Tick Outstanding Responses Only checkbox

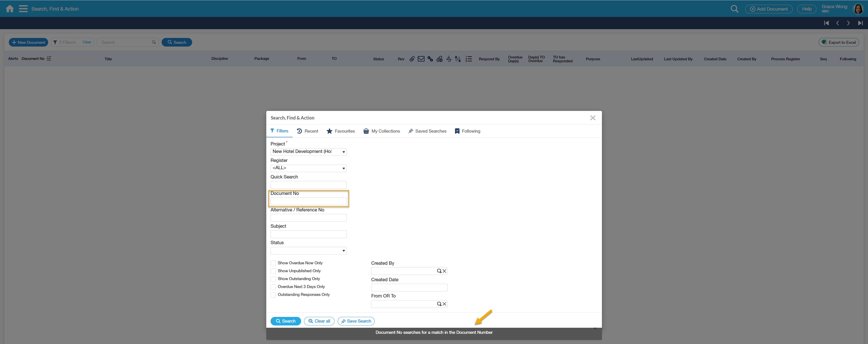click(273, 295)
